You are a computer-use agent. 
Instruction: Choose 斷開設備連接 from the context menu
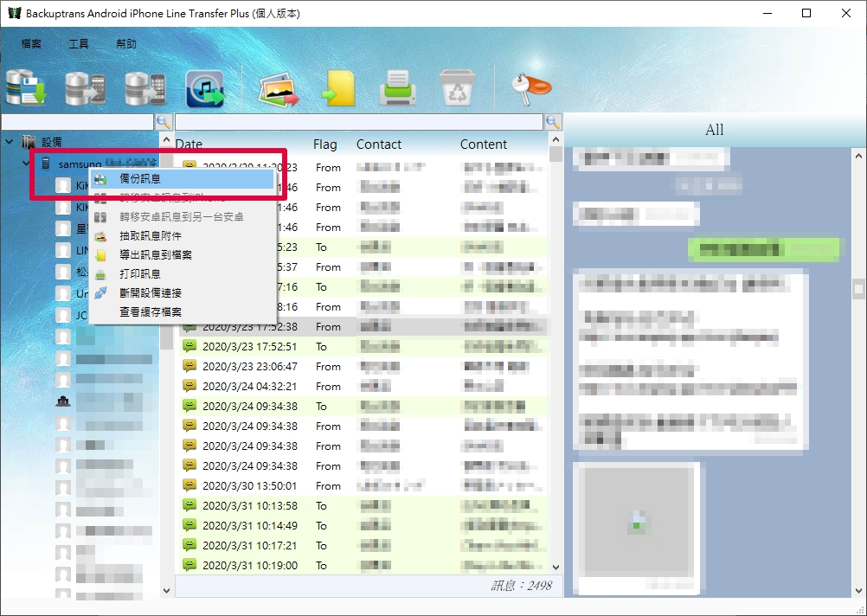[x=182, y=293]
